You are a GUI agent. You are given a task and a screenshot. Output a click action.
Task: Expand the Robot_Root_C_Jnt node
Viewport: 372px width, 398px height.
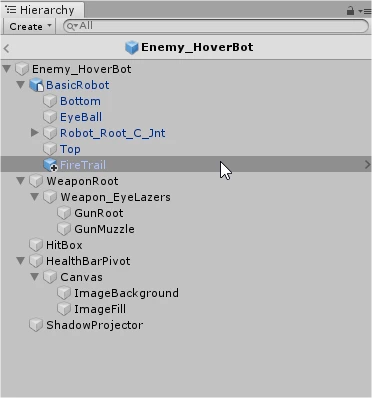tap(35, 133)
